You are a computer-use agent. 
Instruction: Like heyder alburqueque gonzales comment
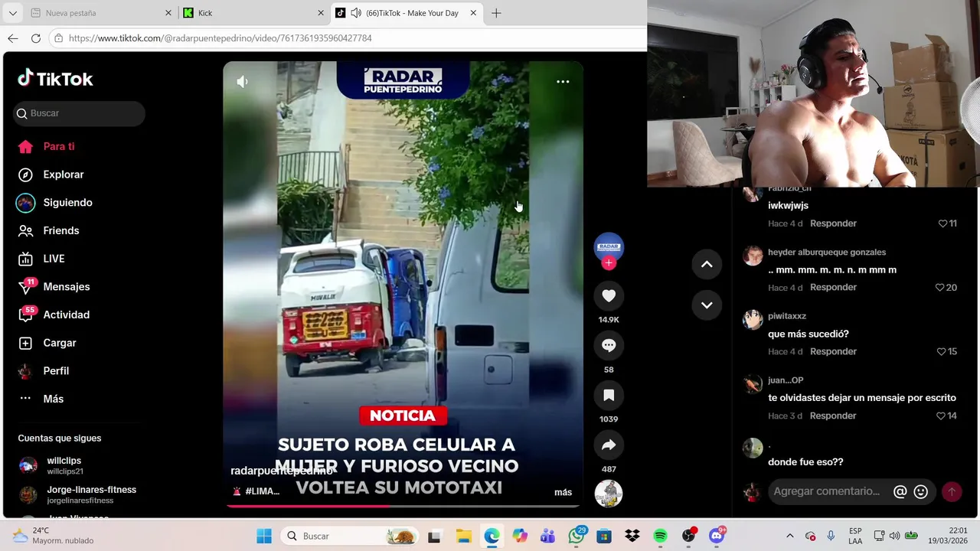[939, 288]
